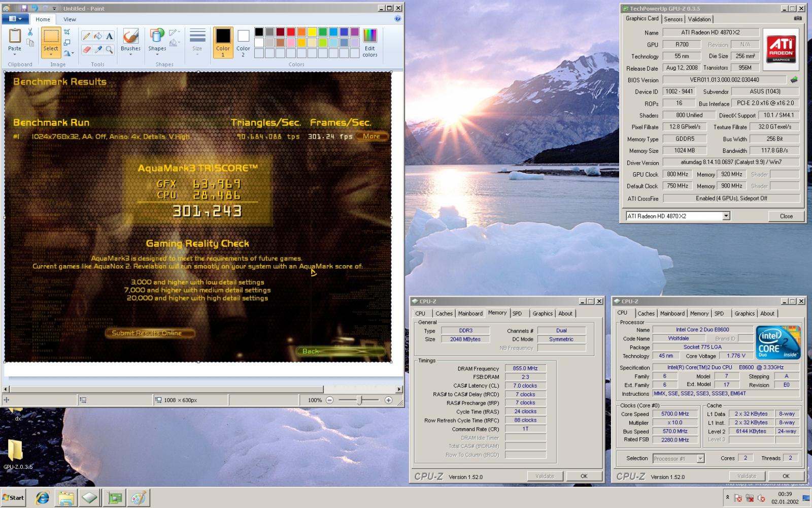
Task: Click the Undo arrow in Paint's title bar
Action: (x=35, y=8)
